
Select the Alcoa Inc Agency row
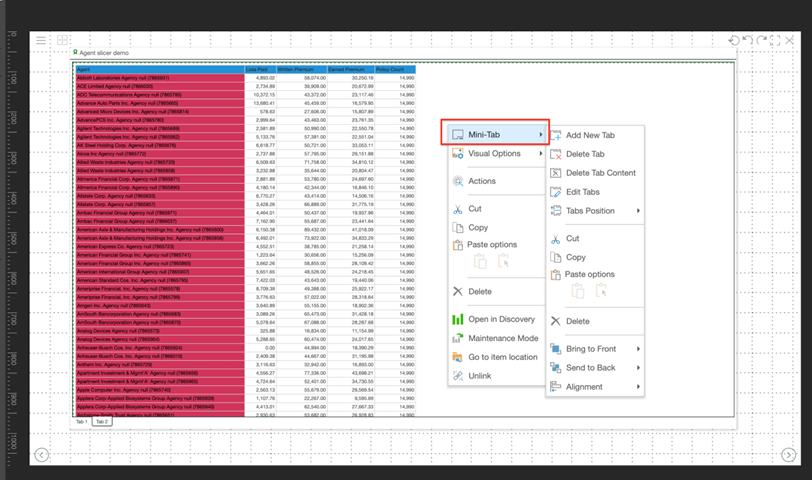[160, 154]
